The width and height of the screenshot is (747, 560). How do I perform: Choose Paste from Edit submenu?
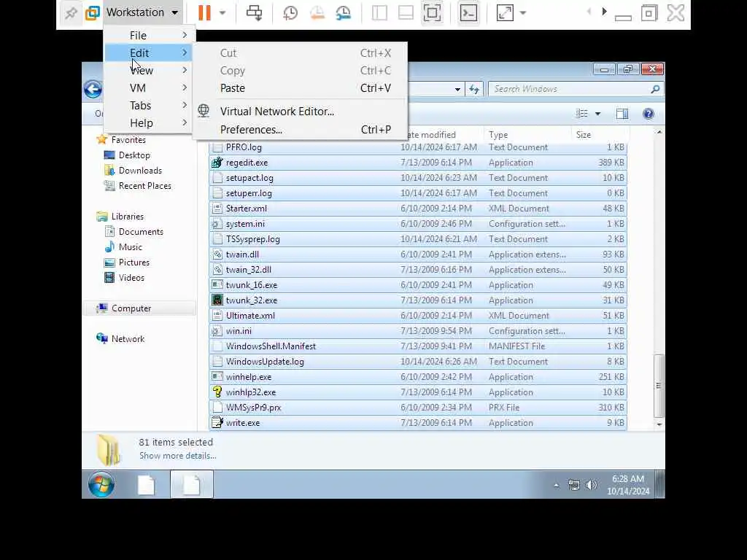coord(300,88)
